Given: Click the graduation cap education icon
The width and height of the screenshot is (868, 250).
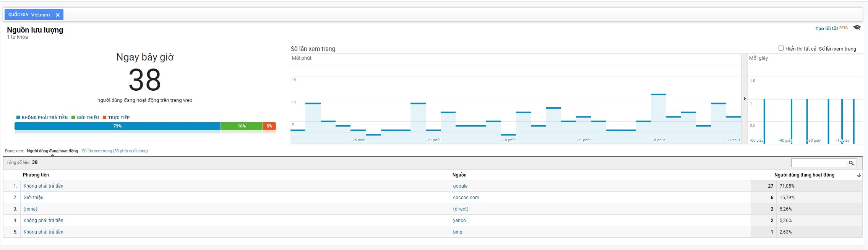Looking at the screenshot, I should (x=857, y=28).
